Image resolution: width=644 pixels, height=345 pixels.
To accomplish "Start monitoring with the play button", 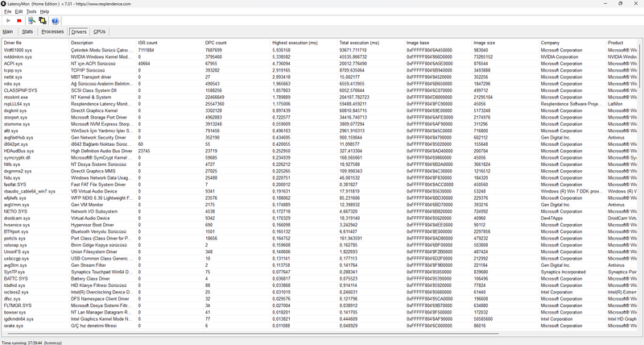I will [8, 21].
